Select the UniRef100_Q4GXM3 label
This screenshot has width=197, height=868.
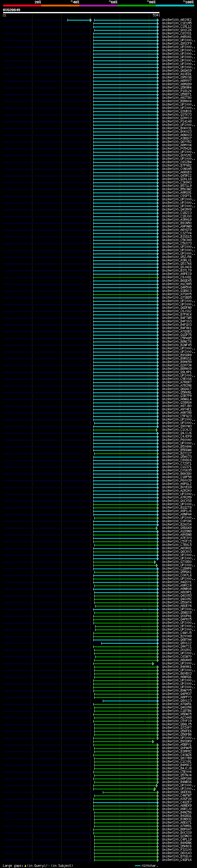(x=176, y=596)
